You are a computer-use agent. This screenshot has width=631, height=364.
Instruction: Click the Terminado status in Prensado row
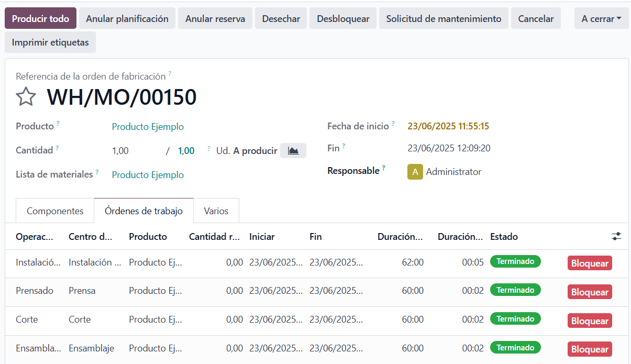click(515, 290)
